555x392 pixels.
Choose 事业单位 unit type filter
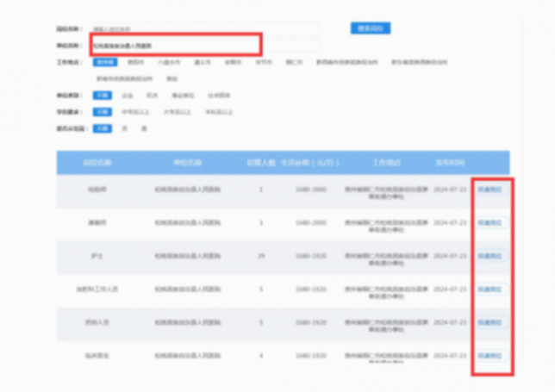(x=178, y=96)
